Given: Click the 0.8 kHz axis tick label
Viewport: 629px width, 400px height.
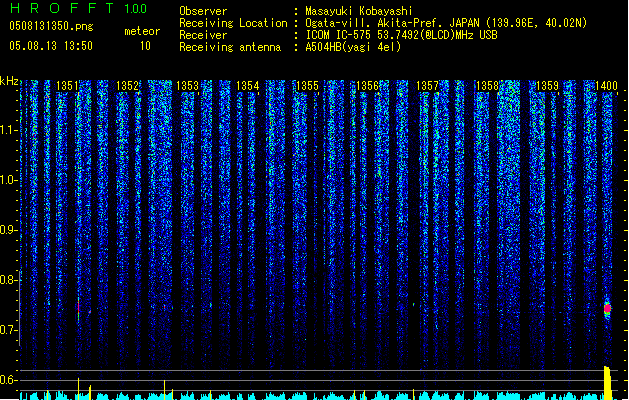Looking at the screenshot, I should click(8, 280).
